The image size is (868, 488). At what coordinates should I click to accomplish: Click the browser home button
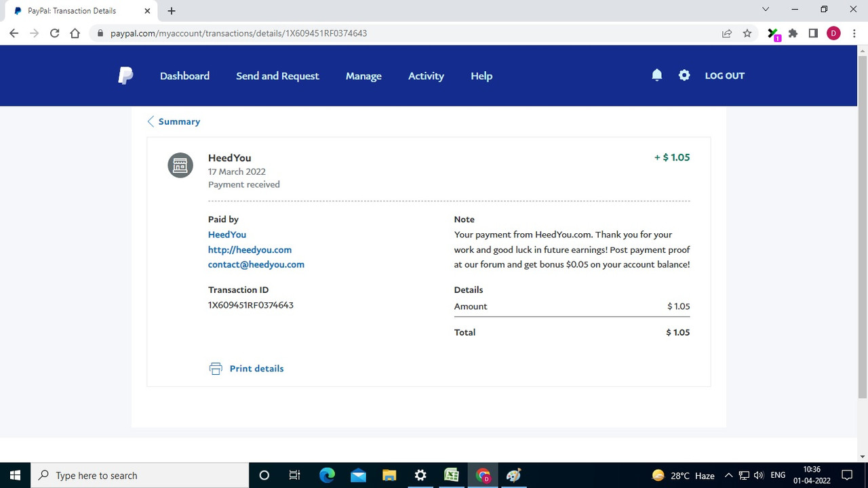tap(75, 33)
